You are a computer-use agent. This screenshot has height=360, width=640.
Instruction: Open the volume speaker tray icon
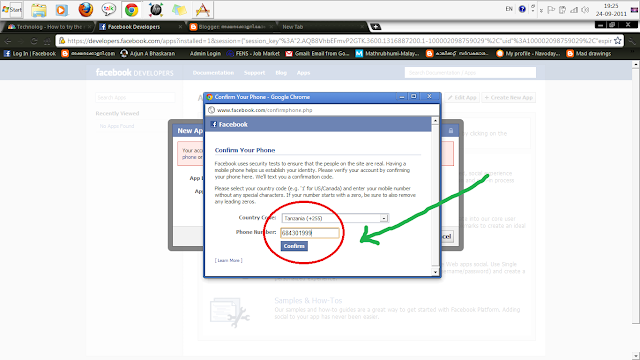pyautogui.click(x=585, y=10)
